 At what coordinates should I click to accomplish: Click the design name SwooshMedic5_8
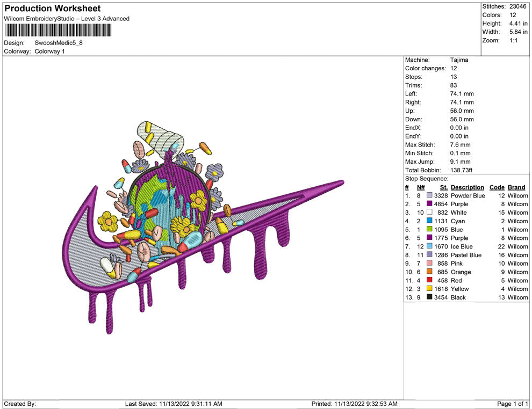59,43
